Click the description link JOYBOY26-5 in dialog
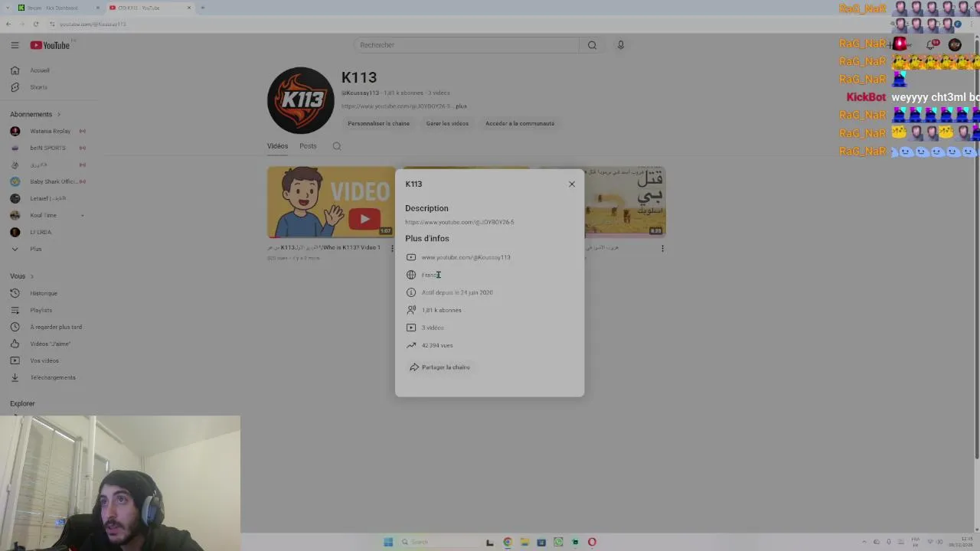This screenshot has width=980, height=551. tap(459, 222)
